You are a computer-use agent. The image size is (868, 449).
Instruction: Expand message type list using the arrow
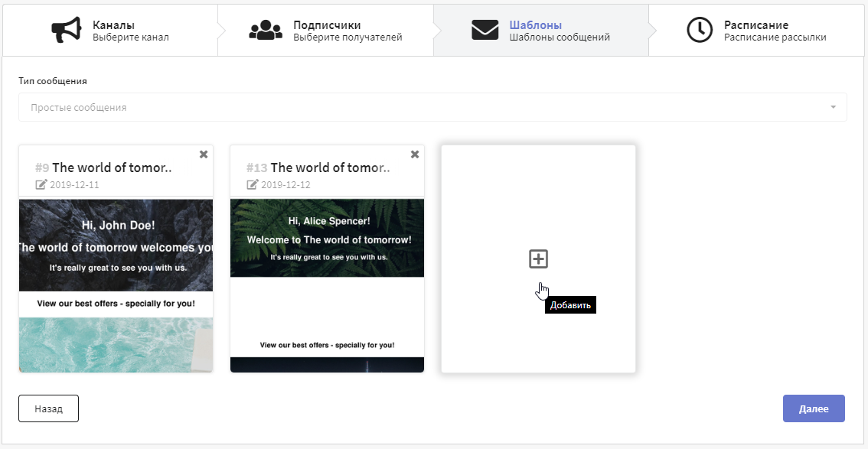pos(833,108)
